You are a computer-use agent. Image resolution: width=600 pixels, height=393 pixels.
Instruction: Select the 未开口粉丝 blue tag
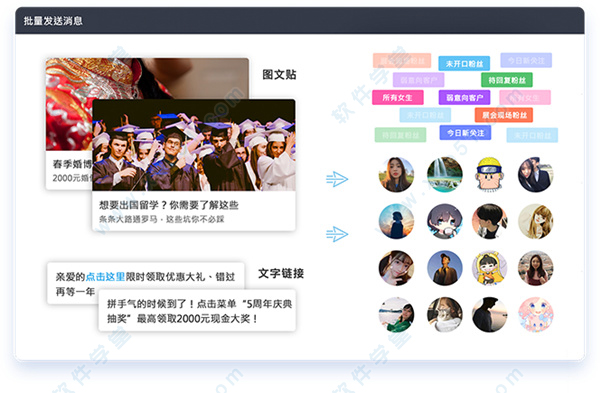point(464,64)
